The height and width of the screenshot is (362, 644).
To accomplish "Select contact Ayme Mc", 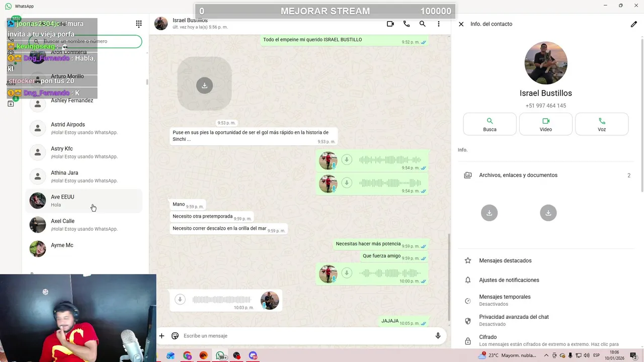I will pos(84,249).
